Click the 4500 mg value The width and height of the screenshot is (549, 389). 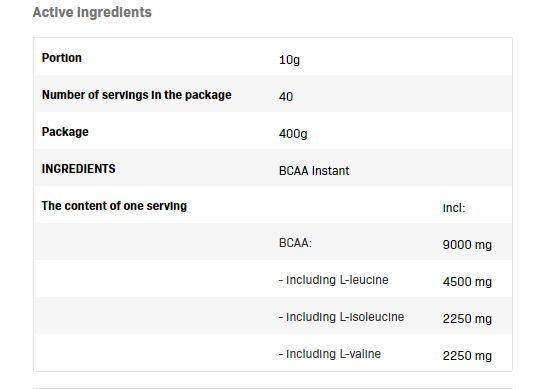(x=467, y=282)
